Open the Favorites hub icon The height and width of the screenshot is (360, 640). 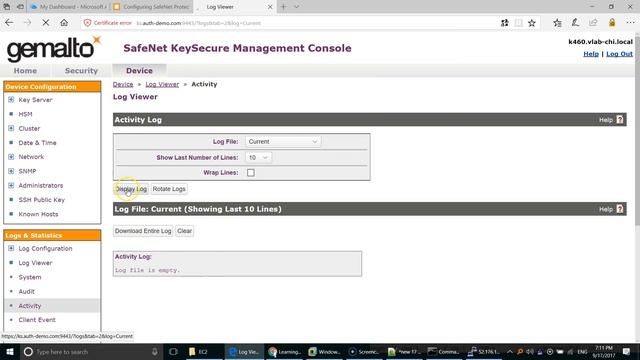[557, 23]
